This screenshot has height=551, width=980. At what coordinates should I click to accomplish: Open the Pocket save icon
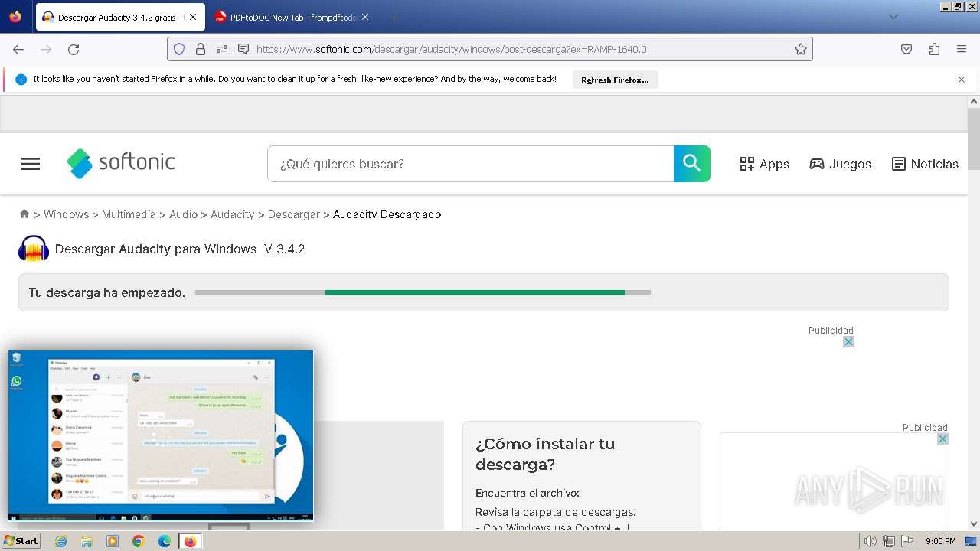[906, 49]
